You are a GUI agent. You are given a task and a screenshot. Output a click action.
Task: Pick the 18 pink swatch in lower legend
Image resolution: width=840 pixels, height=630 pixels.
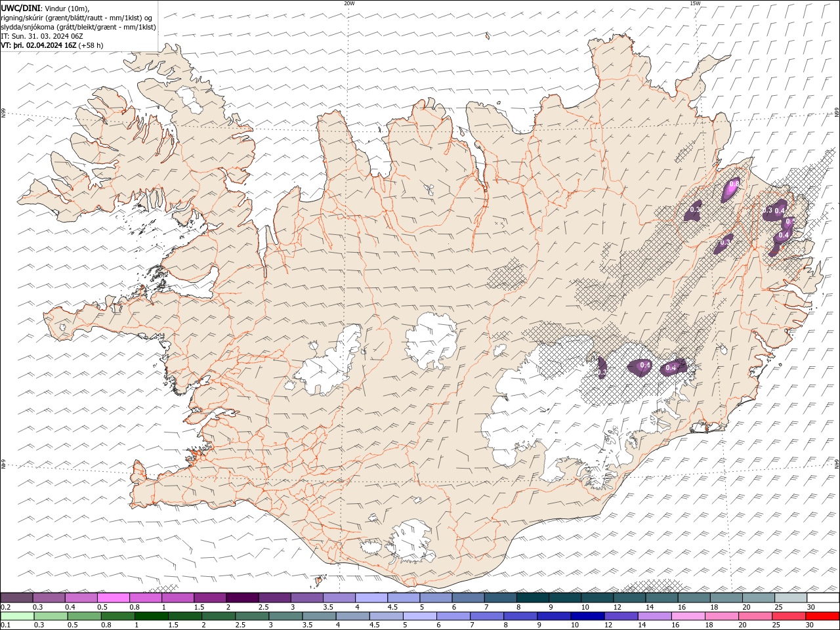point(721,616)
